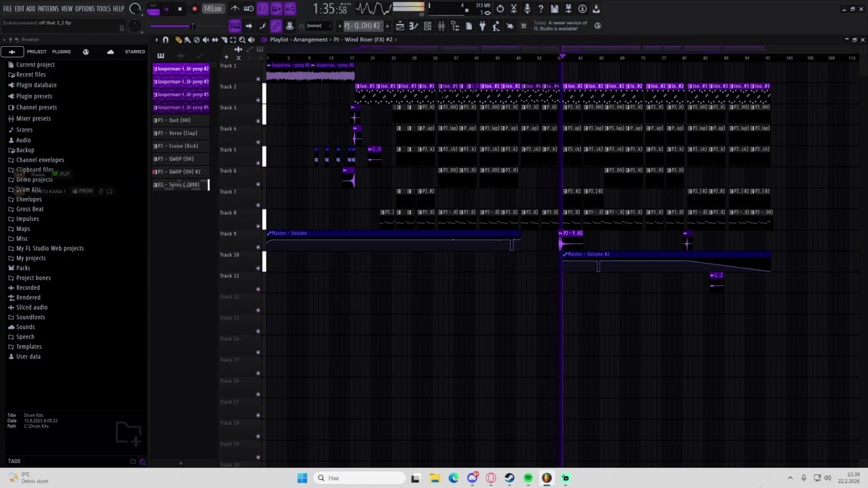Toggle the overdub blend recording icon
Screen dimensions: 868x488
(x=276, y=9)
